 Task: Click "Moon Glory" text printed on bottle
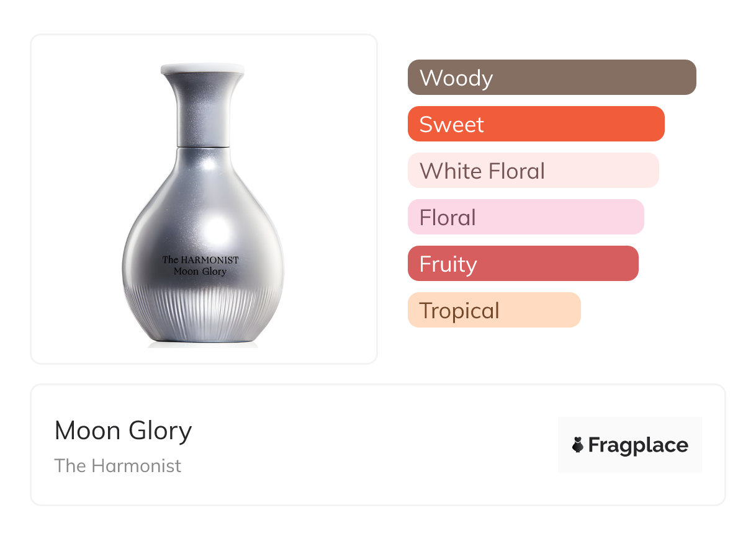click(200, 271)
